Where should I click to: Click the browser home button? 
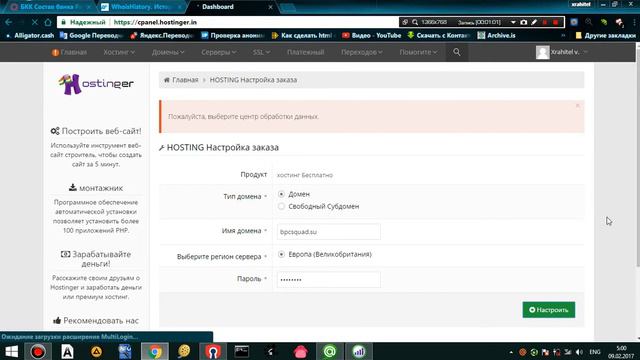(48, 22)
